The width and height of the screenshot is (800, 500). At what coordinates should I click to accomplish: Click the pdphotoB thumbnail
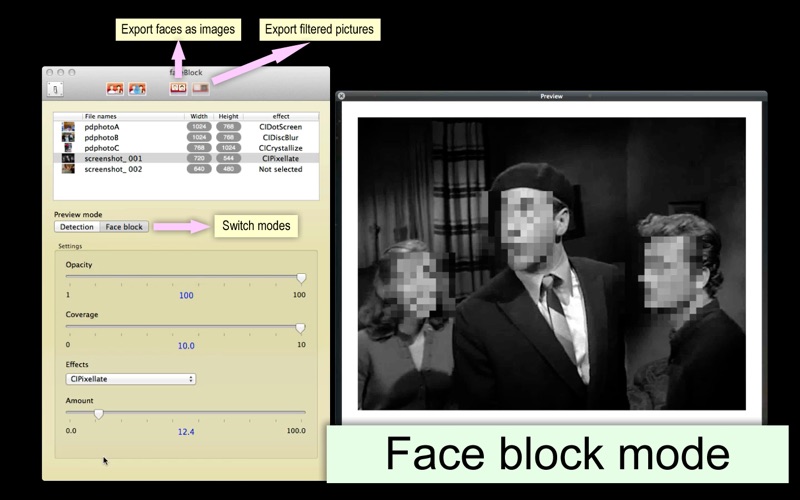[x=68, y=137]
